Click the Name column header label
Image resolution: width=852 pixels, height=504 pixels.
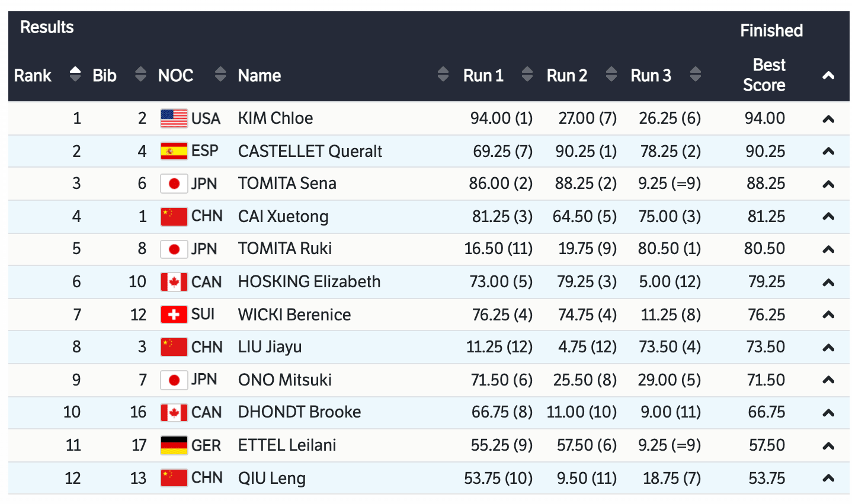[260, 75]
